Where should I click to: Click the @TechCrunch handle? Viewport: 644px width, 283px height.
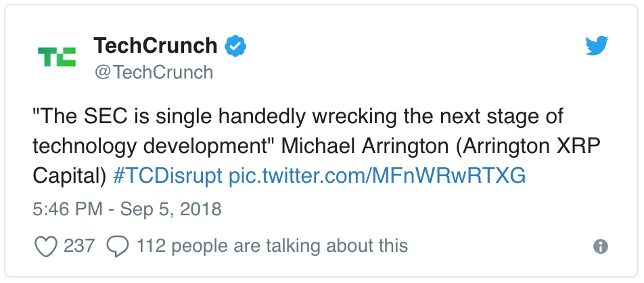point(154,72)
